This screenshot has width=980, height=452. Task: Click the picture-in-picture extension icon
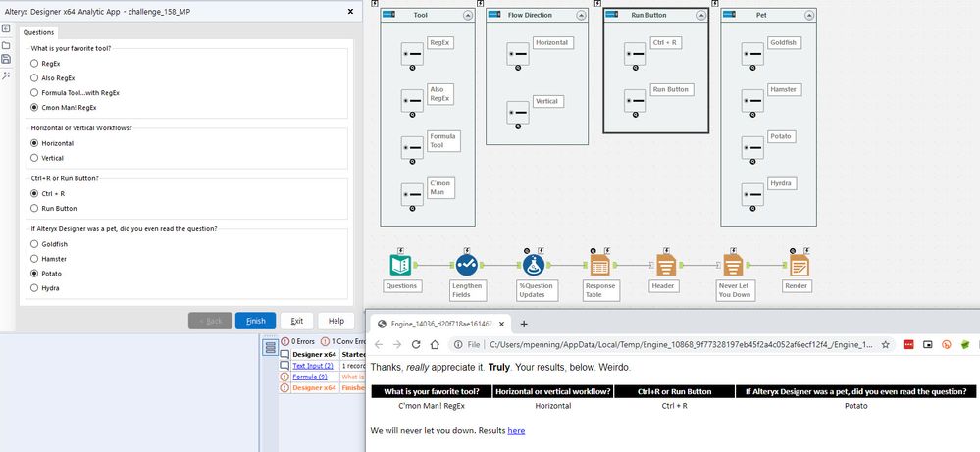coord(928,344)
